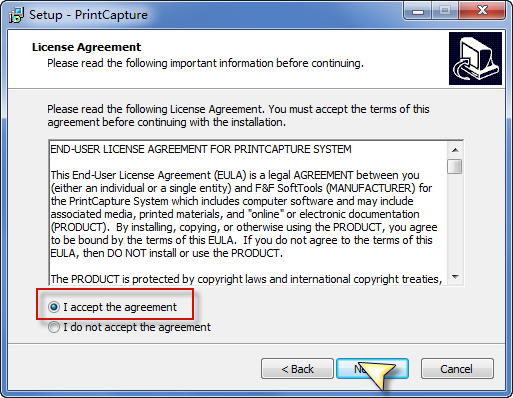The width and height of the screenshot is (513, 398).
Task: Click the PrintCapture printer logo image
Action: click(x=475, y=58)
